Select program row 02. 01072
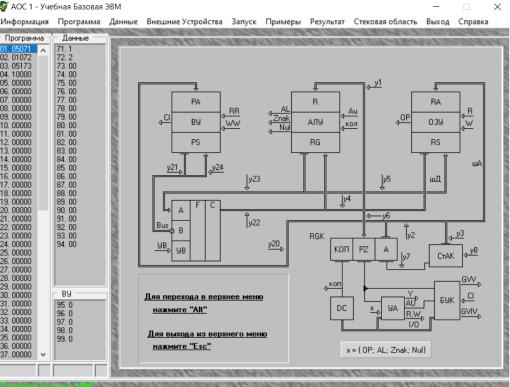510x387 pixels. 18,57
